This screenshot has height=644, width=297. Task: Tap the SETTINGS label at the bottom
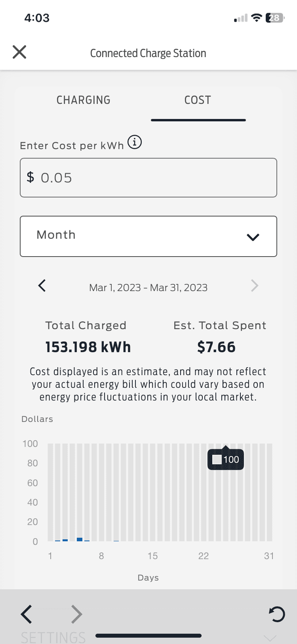(53, 637)
